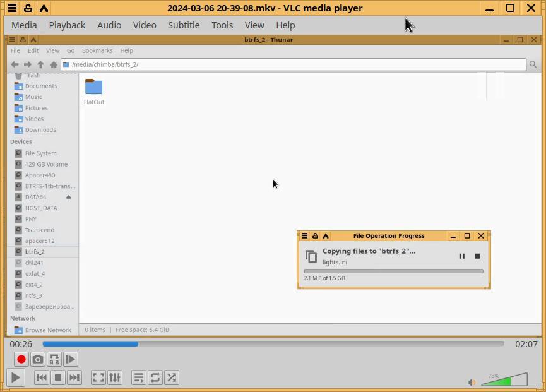This screenshot has width=546, height=392.
Task: Seek on the VLC playback timeline
Action: pyautogui.click(x=273, y=344)
